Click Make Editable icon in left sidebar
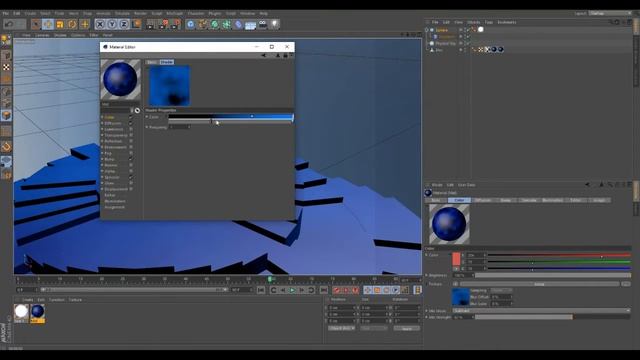The image size is (640, 360). tap(6, 40)
